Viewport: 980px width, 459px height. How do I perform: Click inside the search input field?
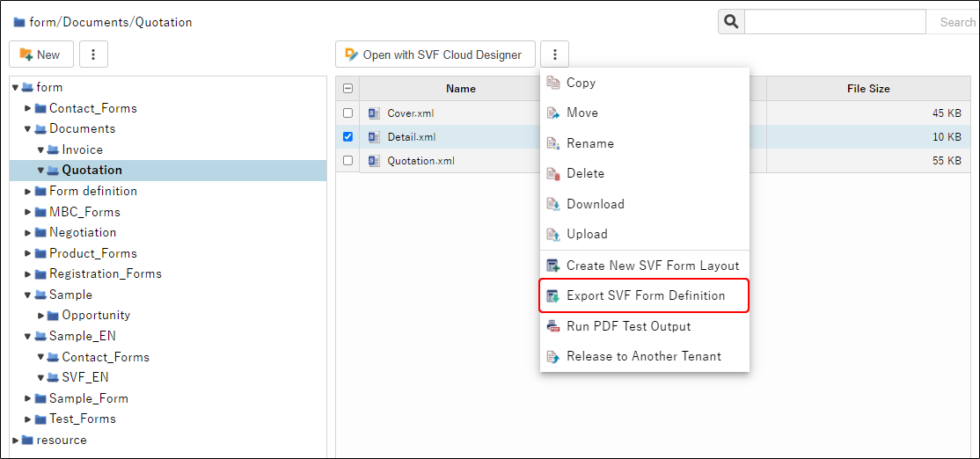[835, 22]
